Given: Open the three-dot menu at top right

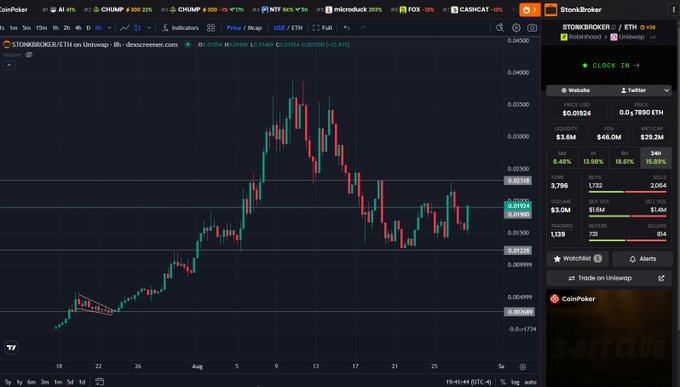Looking at the screenshot, I should tap(673, 10).
